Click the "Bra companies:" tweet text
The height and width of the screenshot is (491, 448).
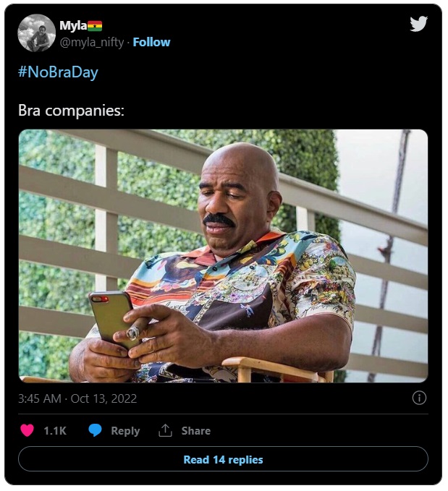[x=72, y=111]
